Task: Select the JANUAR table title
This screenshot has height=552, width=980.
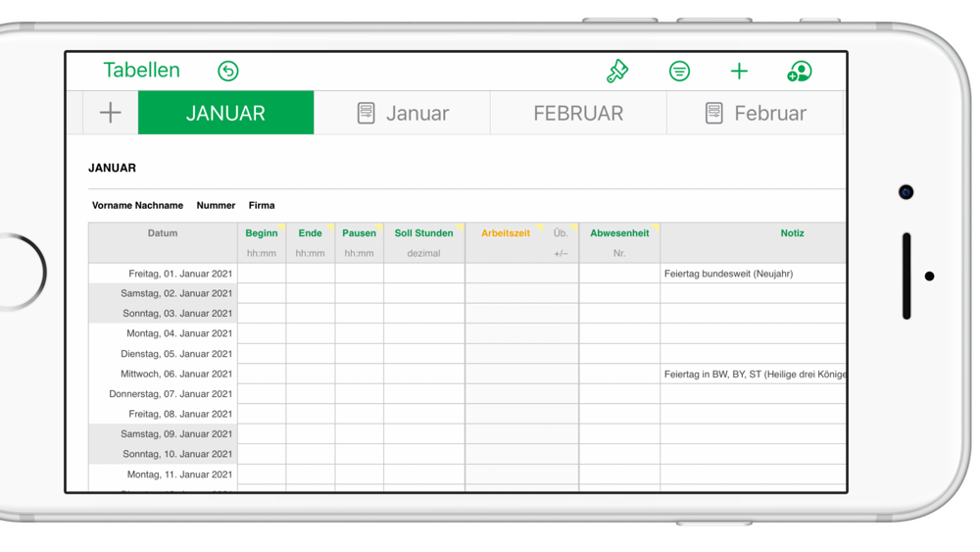Action: click(x=112, y=168)
